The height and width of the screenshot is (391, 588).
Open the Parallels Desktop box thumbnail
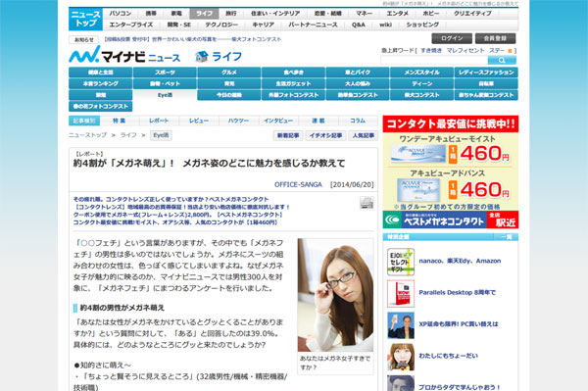pyautogui.click(x=401, y=293)
